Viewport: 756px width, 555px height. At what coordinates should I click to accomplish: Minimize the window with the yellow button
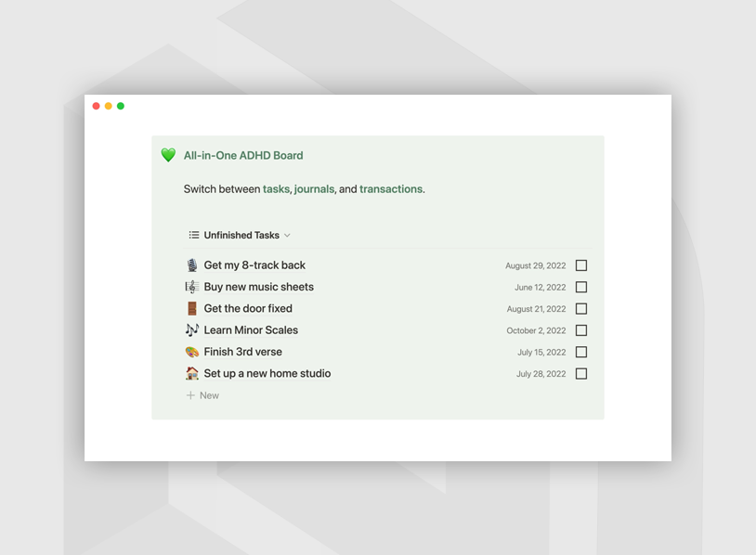(109, 106)
